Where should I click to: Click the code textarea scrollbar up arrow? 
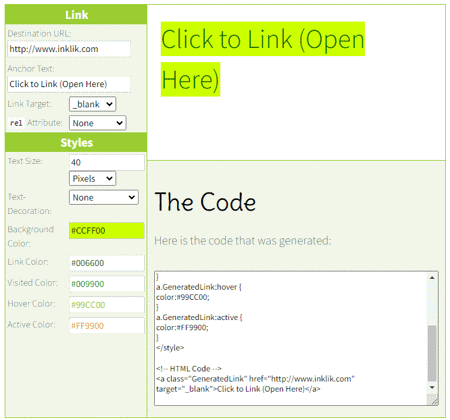coord(432,278)
